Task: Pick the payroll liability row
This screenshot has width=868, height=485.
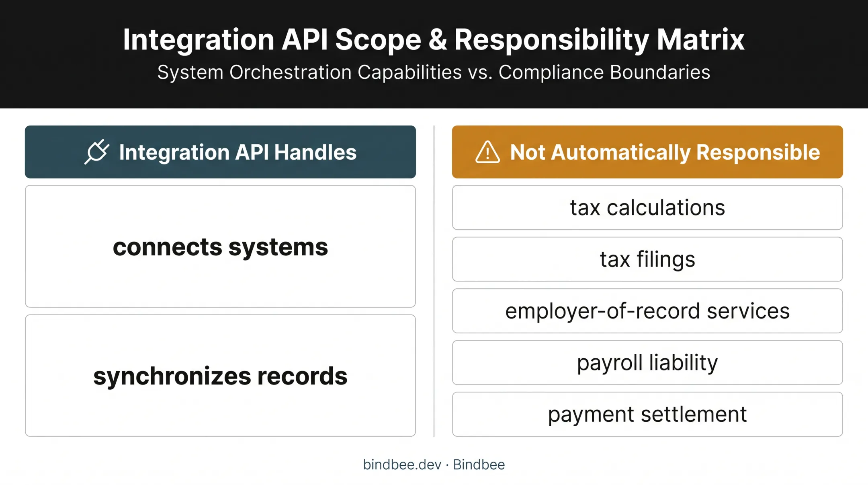Action: [647, 363]
